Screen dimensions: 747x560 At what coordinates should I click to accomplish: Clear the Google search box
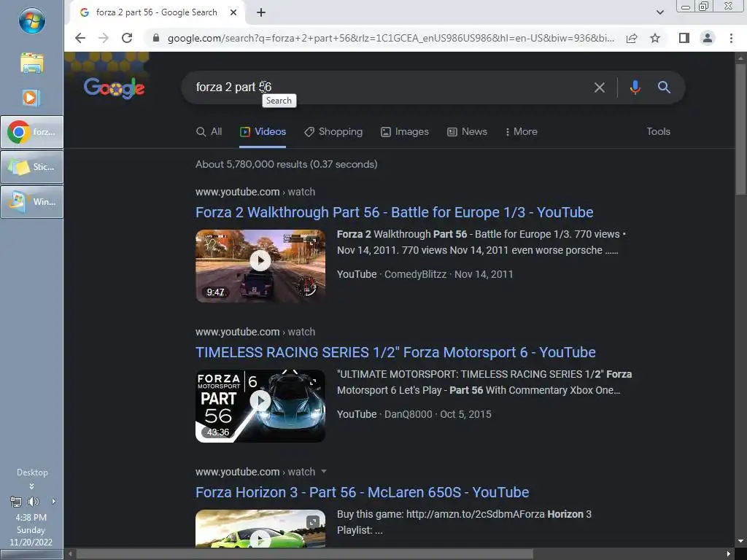pos(600,87)
